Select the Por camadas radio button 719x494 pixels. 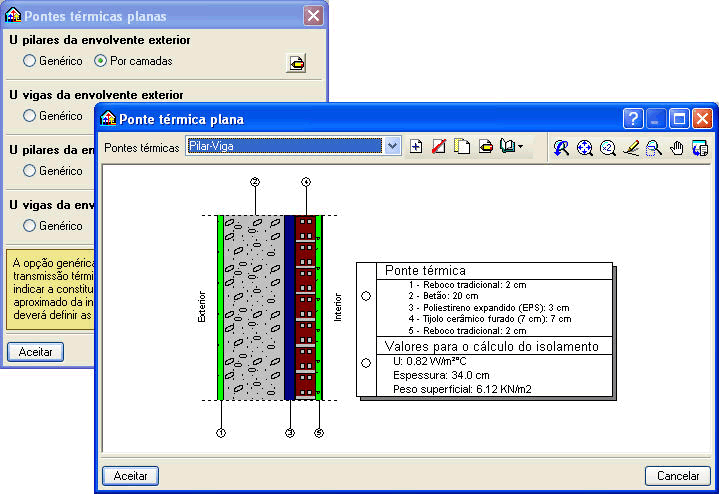coord(100,61)
